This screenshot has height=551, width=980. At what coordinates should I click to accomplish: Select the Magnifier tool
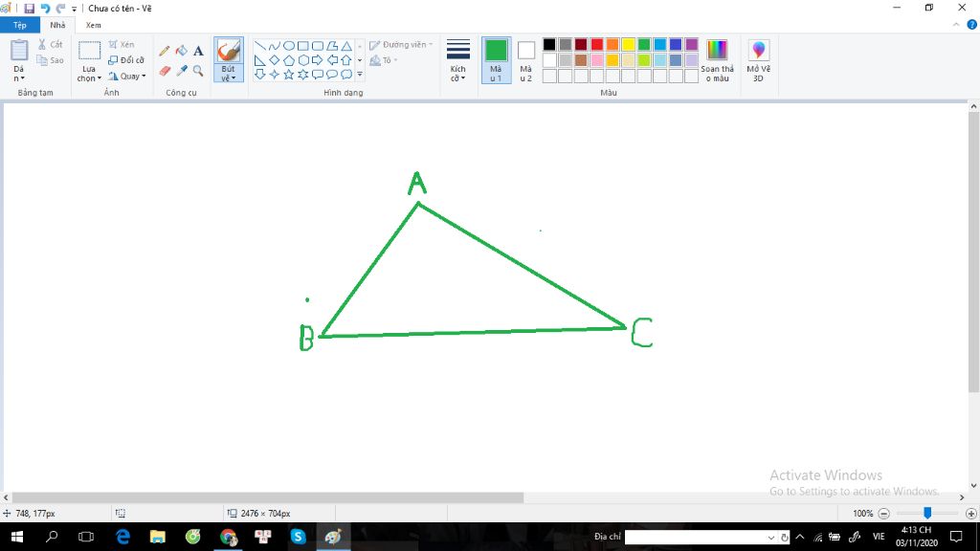coord(198,71)
